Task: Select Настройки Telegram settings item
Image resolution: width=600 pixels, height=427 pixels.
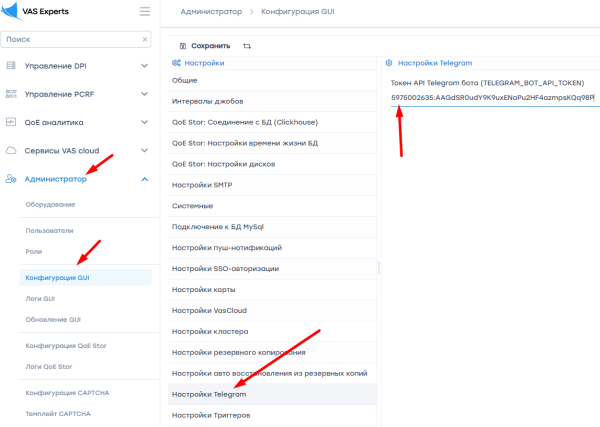Action: pyautogui.click(x=209, y=395)
